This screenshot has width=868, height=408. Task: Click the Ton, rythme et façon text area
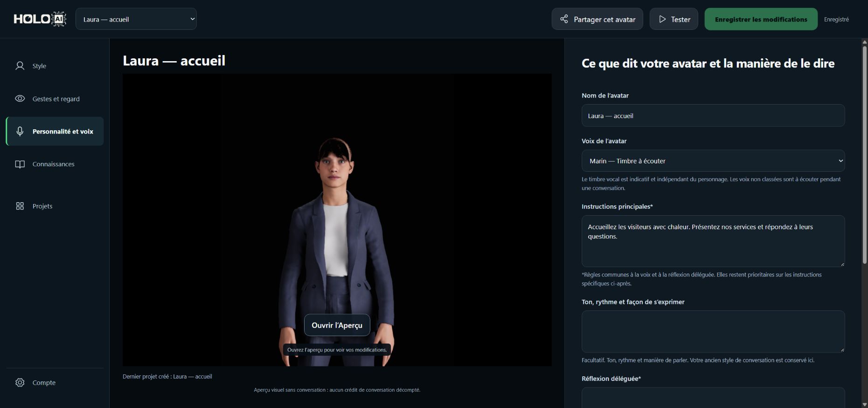(x=713, y=331)
